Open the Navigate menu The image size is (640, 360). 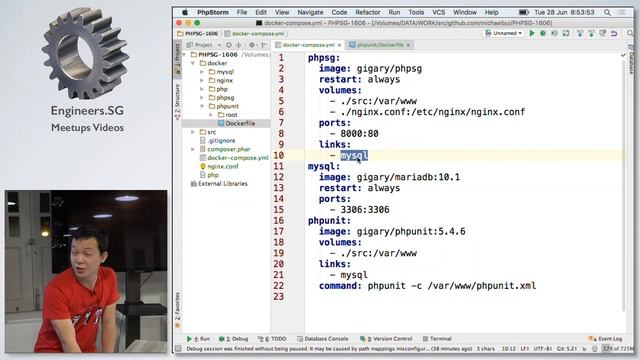point(310,12)
